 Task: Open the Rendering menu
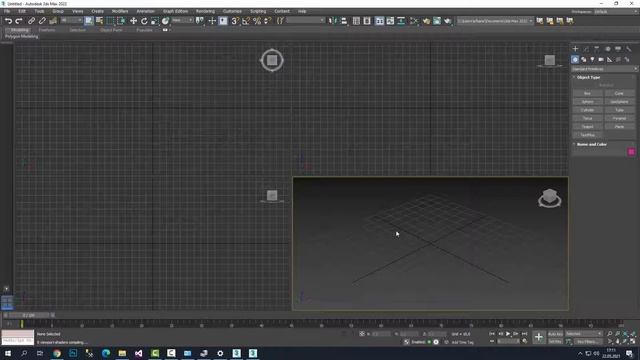(x=205, y=11)
